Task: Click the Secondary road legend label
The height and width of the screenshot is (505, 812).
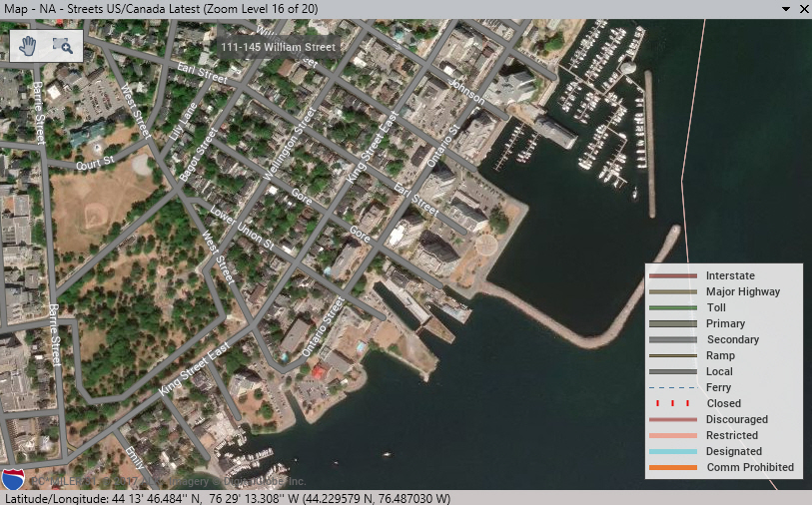Action: pos(732,339)
